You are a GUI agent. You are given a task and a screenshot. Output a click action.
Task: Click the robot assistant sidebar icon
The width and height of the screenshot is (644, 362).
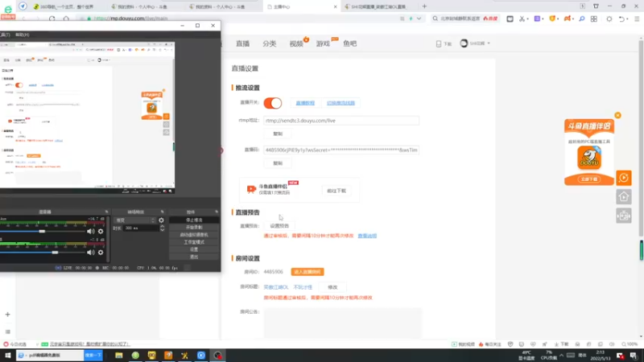pos(624,216)
